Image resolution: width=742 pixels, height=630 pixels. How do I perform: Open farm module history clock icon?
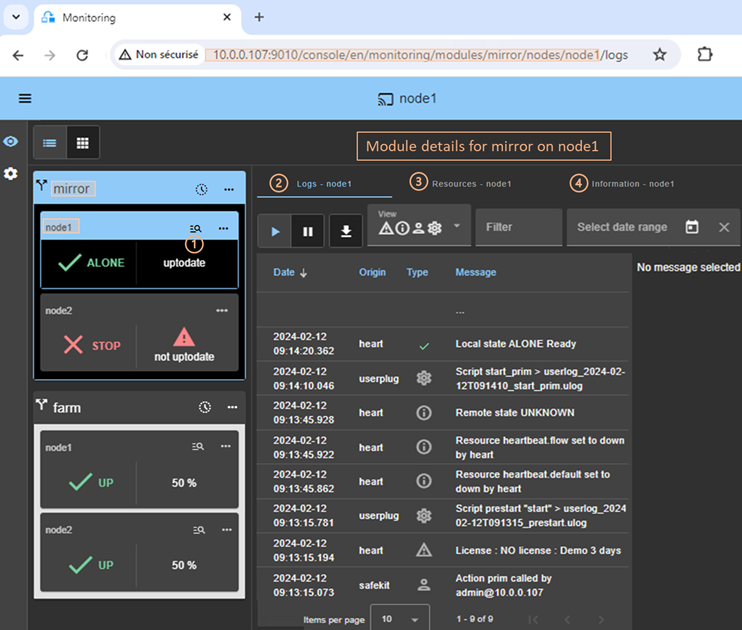coord(205,407)
